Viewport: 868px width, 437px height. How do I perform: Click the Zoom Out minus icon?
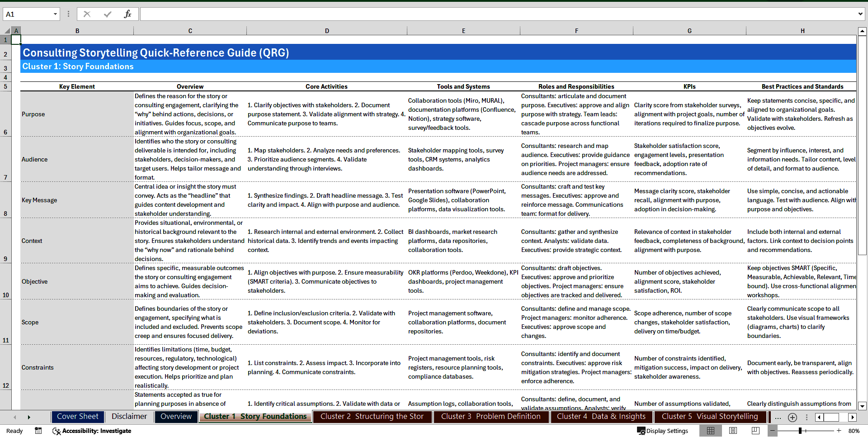tap(773, 431)
